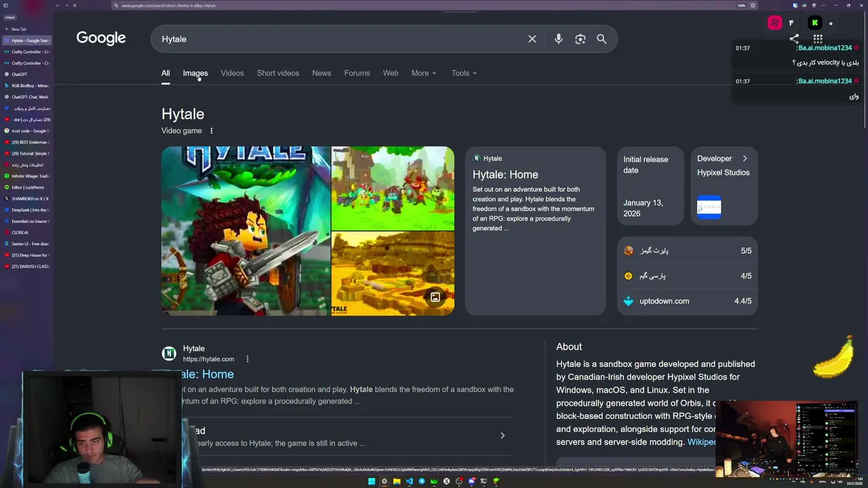Select the News results tab

[x=321, y=73]
